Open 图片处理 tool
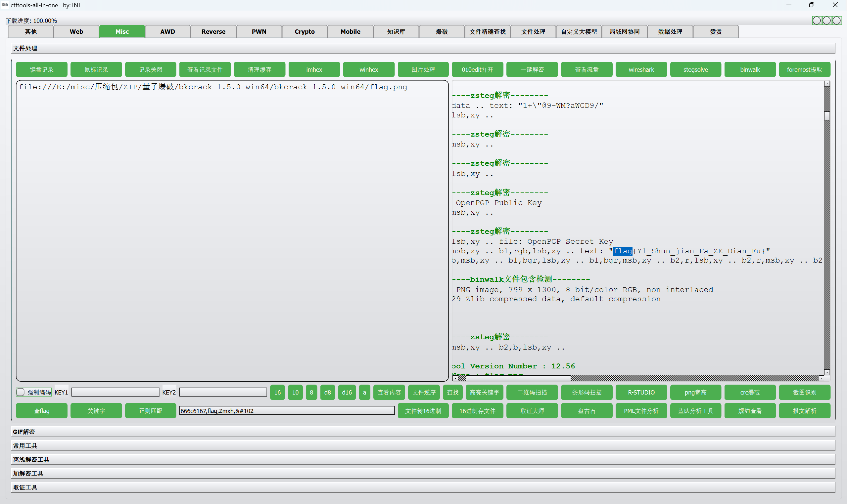The height and width of the screenshot is (504, 847). tap(423, 70)
